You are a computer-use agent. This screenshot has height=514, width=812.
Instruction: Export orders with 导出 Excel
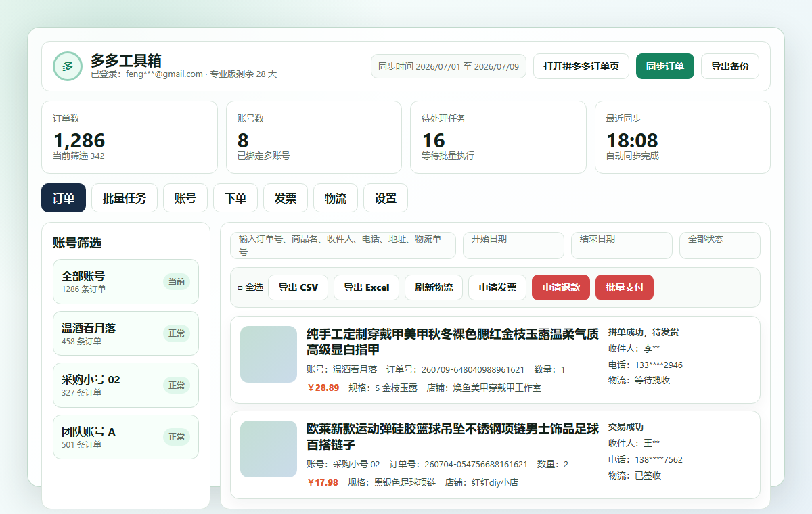(367, 287)
